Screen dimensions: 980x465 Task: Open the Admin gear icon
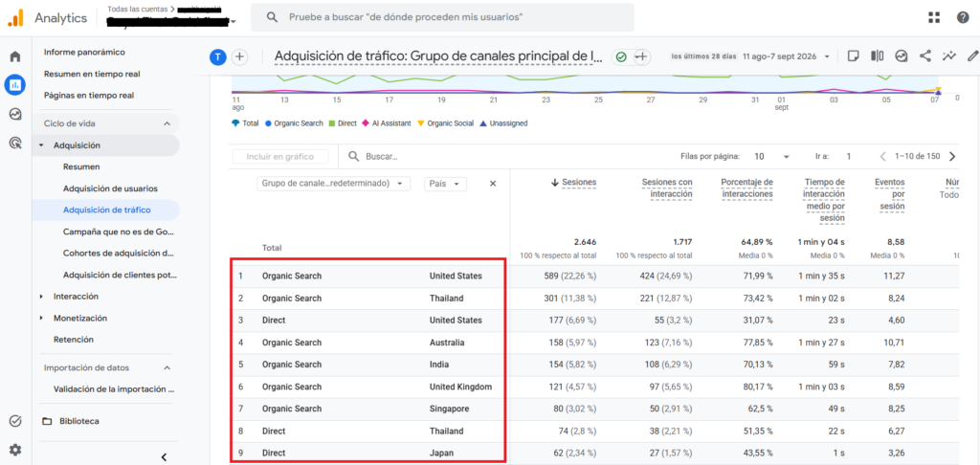click(x=15, y=450)
